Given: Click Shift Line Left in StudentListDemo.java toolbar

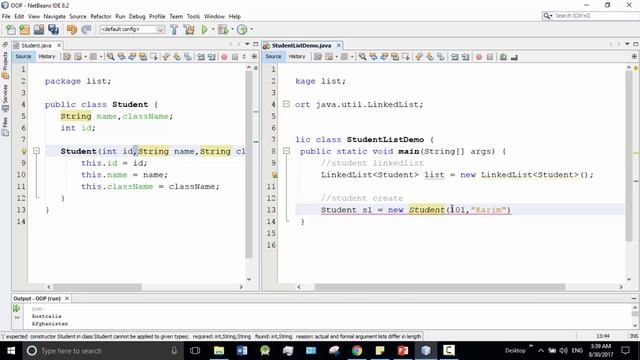Looking at the screenshot, I should click(454, 57).
